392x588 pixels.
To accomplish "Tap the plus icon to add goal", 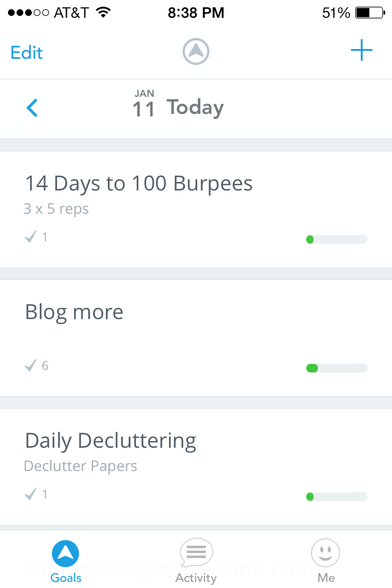I will coord(361,51).
